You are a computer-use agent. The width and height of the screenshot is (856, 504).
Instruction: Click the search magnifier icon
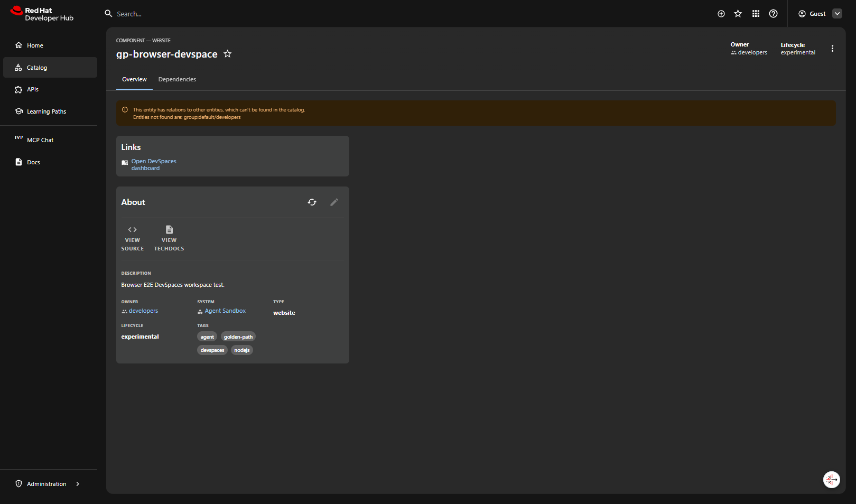pyautogui.click(x=108, y=14)
